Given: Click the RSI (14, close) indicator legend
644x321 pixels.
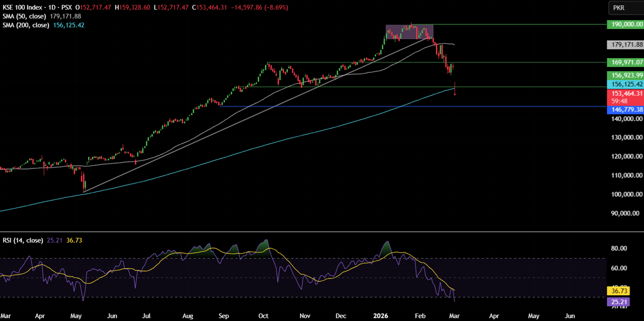Looking at the screenshot, I should (x=22, y=240).
